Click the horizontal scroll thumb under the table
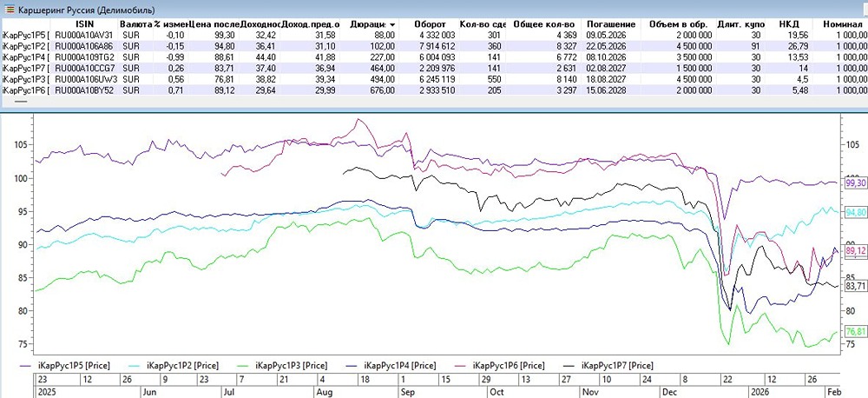 (x=20, y=101)
